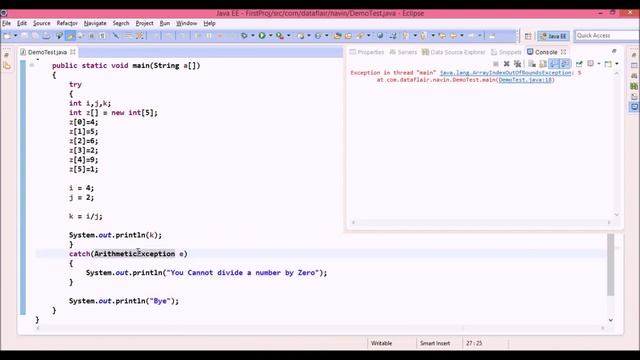Click the Back navigation arrow icon

(453, 36)
